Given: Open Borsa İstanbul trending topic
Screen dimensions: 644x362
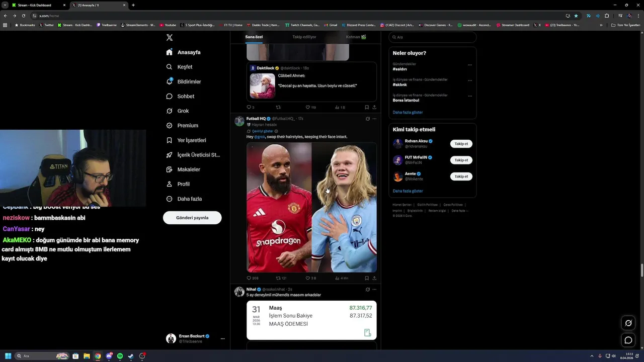Looking at the screenshot, I should [x=406, y=101].
